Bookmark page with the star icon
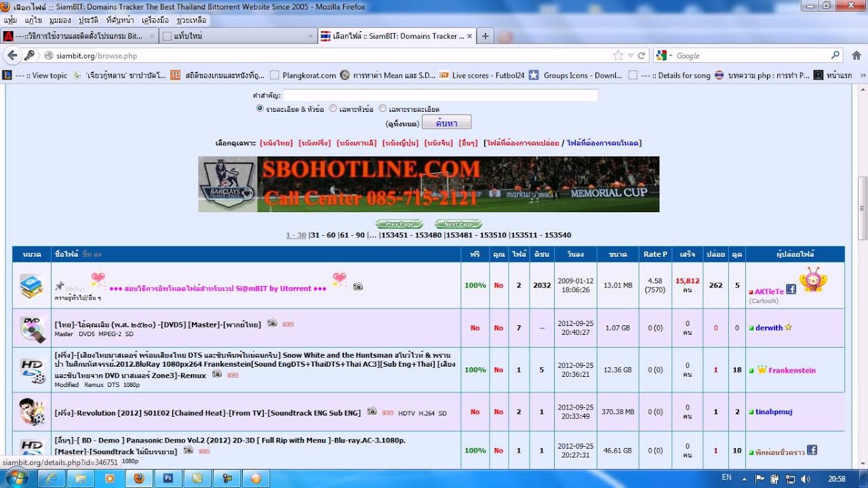Viewport: 868px width, 488px height. pos(618,56)
